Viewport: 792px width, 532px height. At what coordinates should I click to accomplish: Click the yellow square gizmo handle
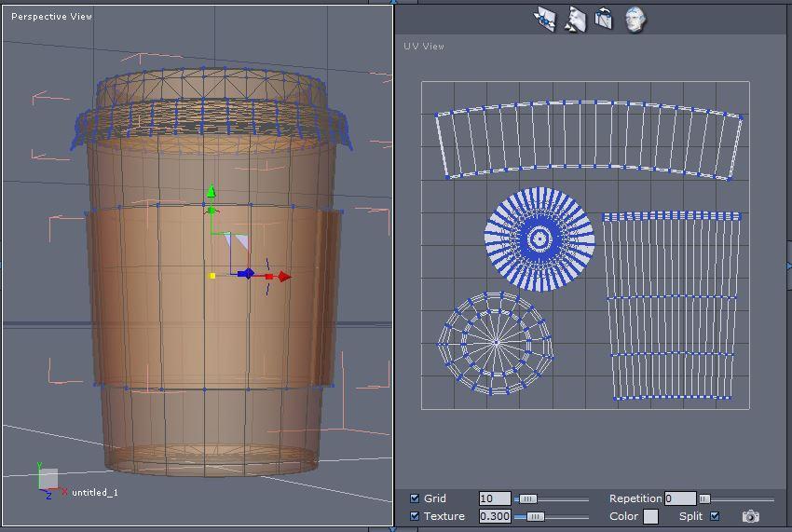[213, 276]
